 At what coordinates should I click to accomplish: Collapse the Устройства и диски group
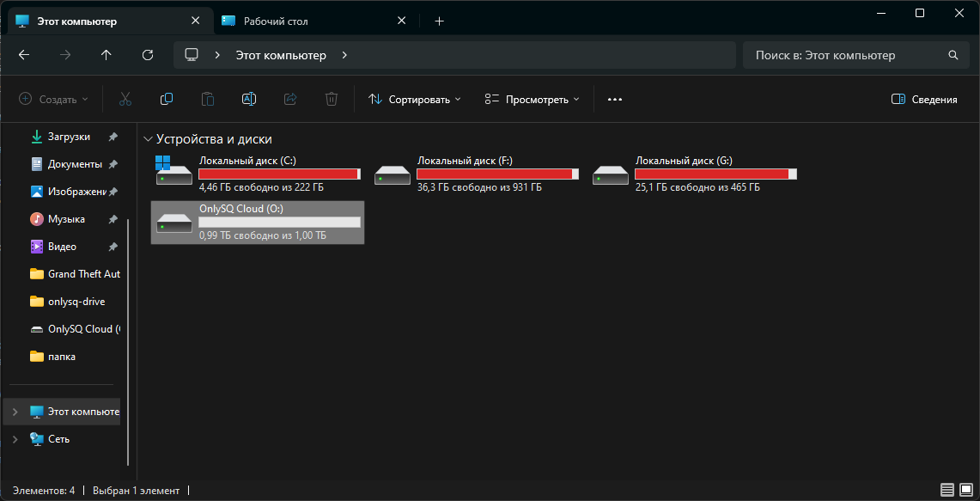[149, 139]
